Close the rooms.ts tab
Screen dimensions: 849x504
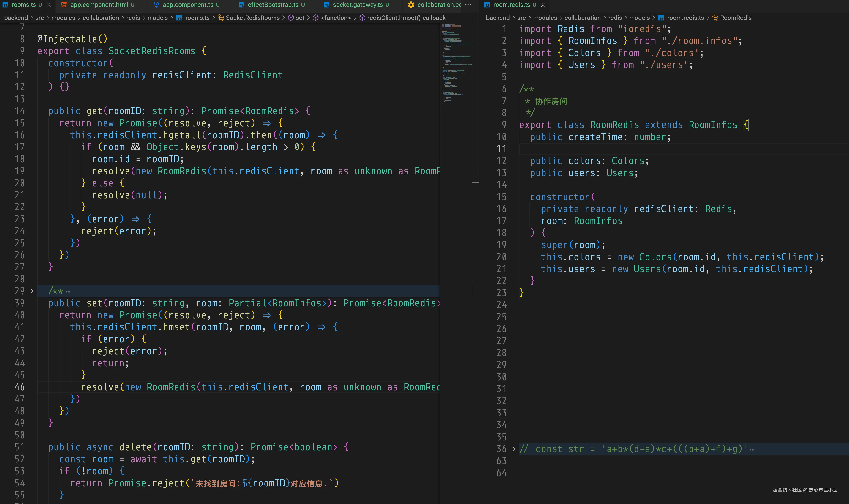coord(49,5)
